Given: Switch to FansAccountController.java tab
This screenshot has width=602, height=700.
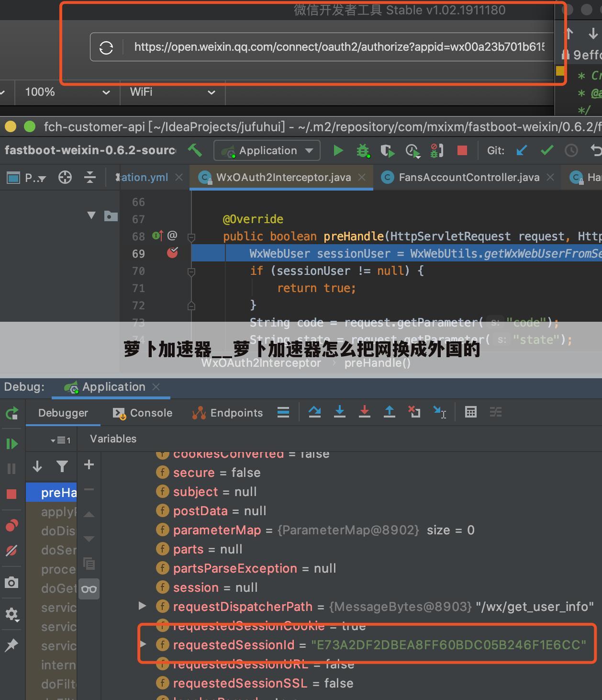Looking at the screenshot, I should (469, 178).
